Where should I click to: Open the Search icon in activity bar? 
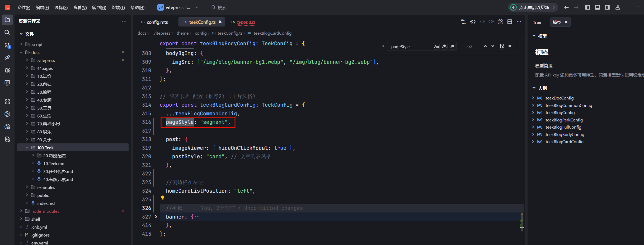[x=7, y=32]
